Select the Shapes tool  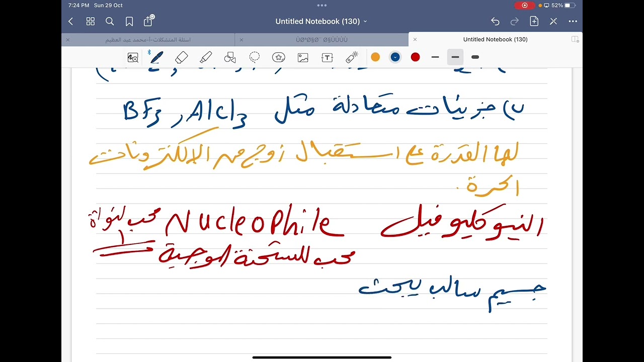tap(230, 57)
